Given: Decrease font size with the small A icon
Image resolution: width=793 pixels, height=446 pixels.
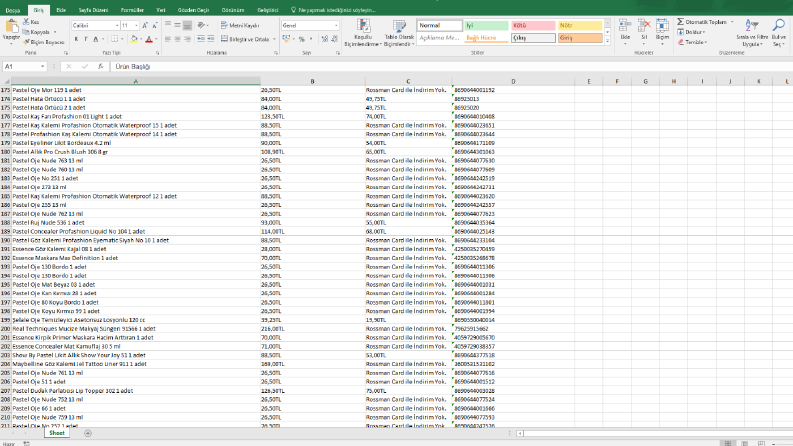Looking at the screenshot, I should pos(155,25).
